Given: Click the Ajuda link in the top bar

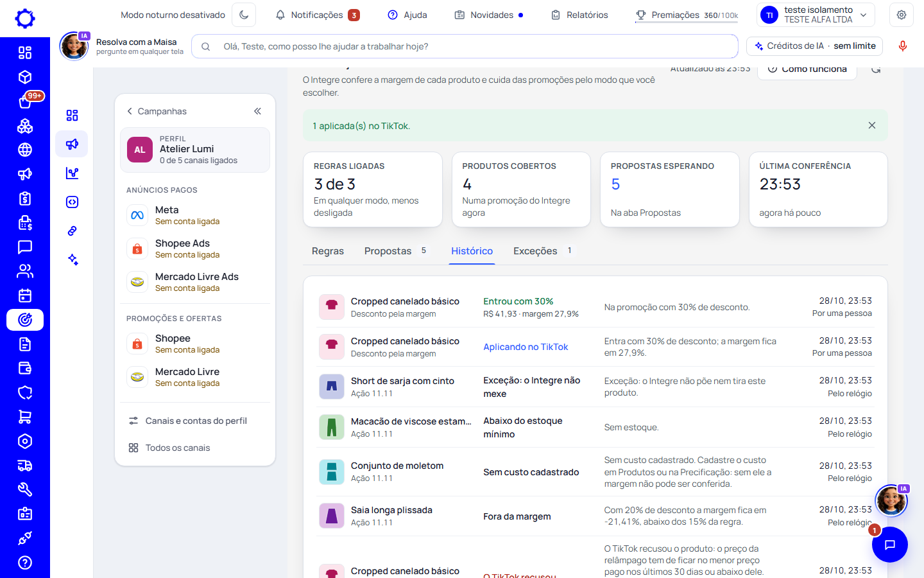Looking at the screenshot, I should click(x=407, y=15).
